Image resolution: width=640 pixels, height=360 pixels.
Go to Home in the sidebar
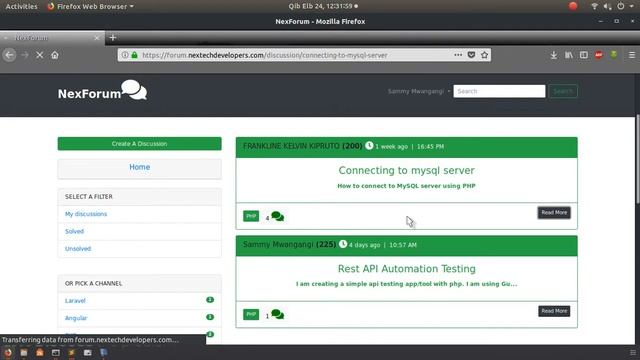140,167
